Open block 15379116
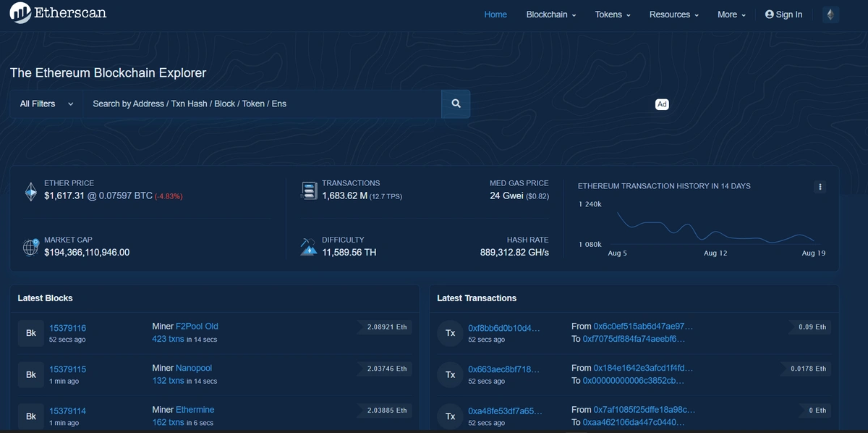This screenshot has height=433, width=868. pyautogui.click(x=67, y=328)
